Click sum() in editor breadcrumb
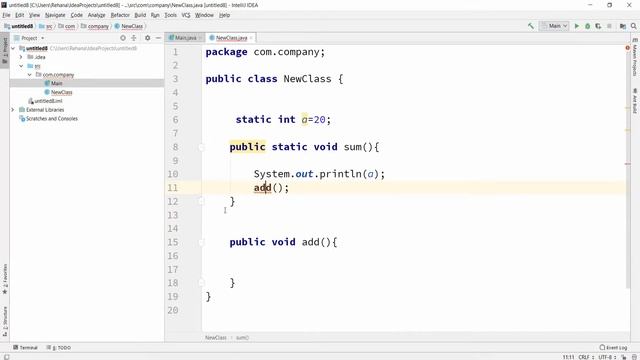Viewport: 640px width, 360px height. click(x=242, y=338)
